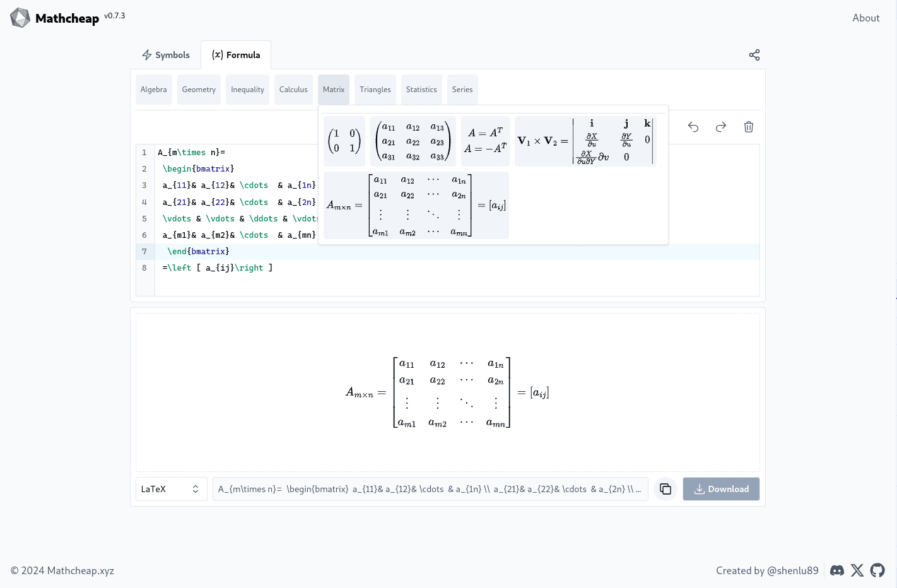This screenshot has height=588, width=897.
Task: Open the About page
Action: [x=865, y=18]
